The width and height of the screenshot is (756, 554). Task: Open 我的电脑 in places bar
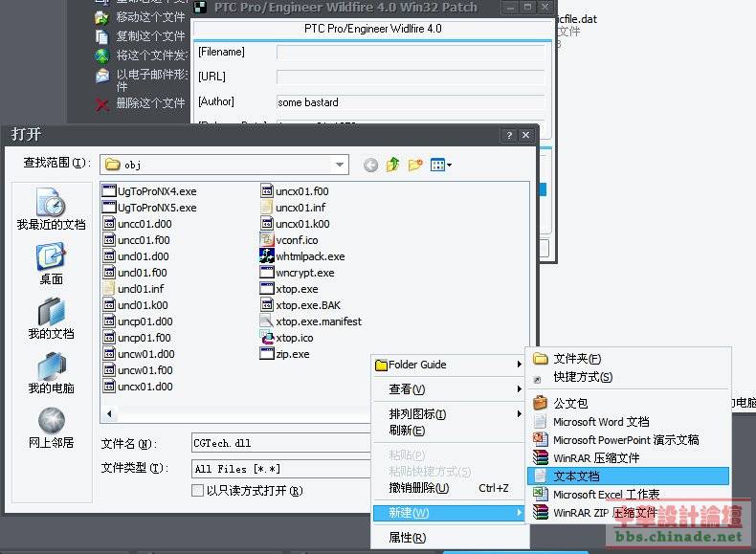click(51, 373)
